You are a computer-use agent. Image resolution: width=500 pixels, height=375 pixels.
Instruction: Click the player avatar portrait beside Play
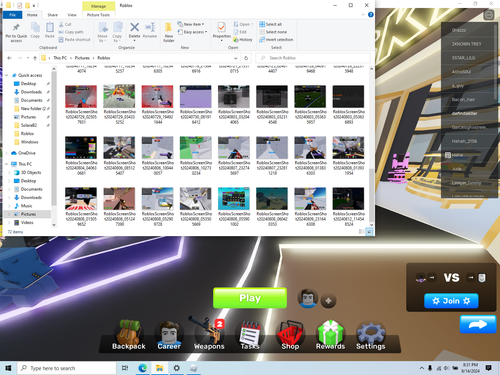point(307,298)
